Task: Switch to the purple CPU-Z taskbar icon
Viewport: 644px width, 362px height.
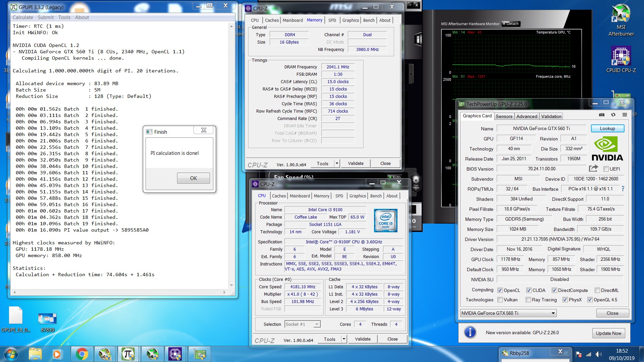Action: point(175,354)
